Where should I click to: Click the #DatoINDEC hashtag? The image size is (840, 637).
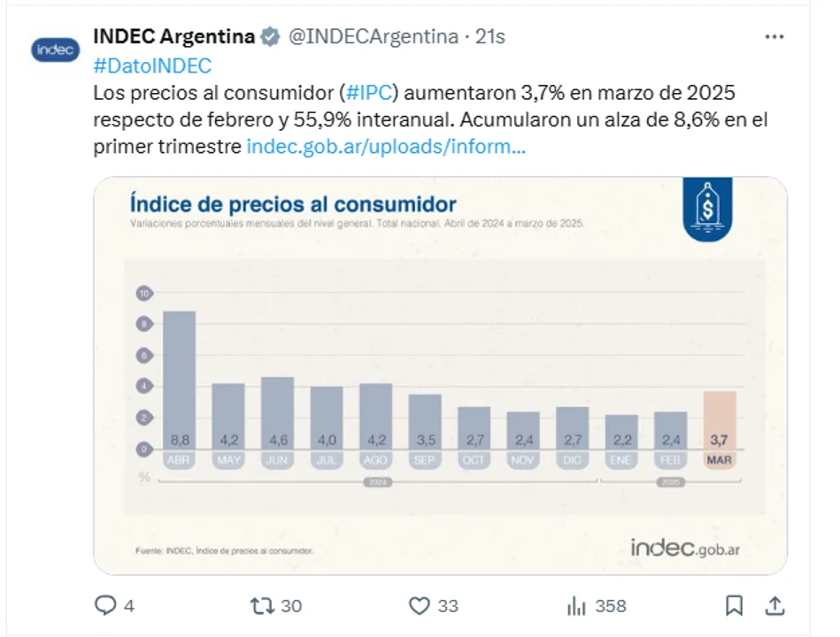(152, 65)
